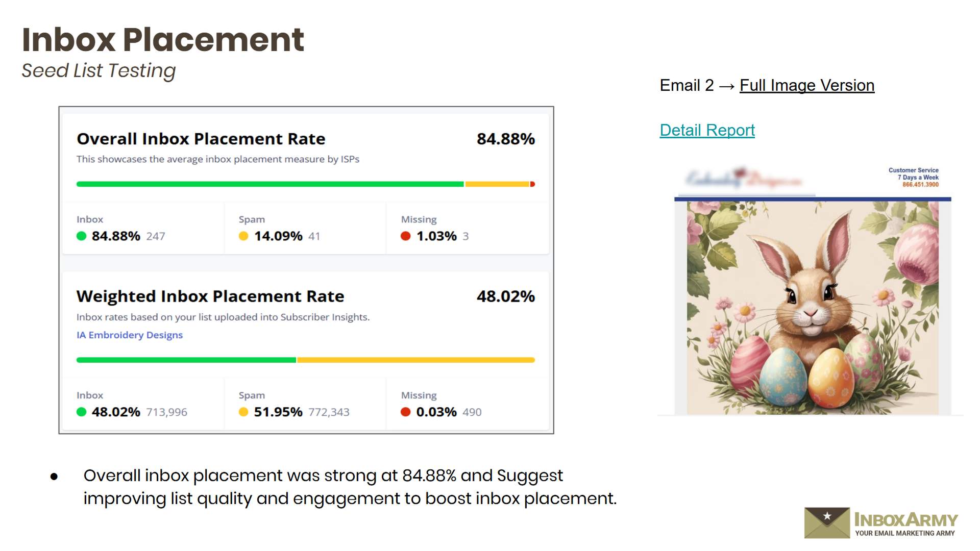Click the red Missing dot beside 0.03%

(x=406, y=412)
